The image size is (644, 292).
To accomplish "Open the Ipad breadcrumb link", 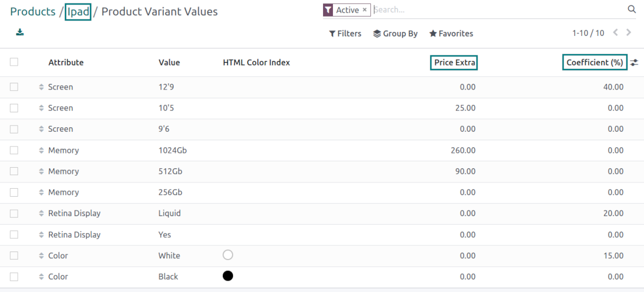I will point(78,12).
